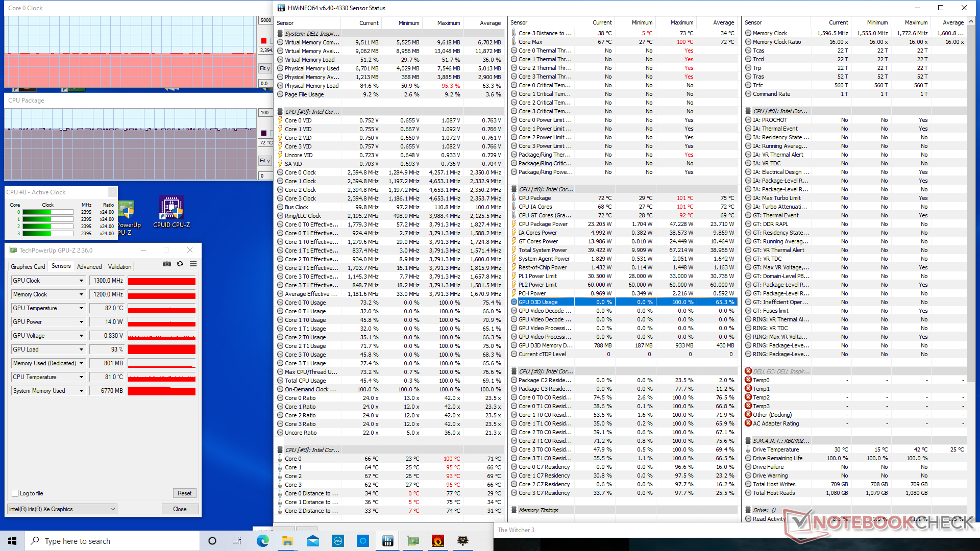Open the GPU-Z hamburger menu icon
This screenshot has width=980, height=551.
coord(193,264)
